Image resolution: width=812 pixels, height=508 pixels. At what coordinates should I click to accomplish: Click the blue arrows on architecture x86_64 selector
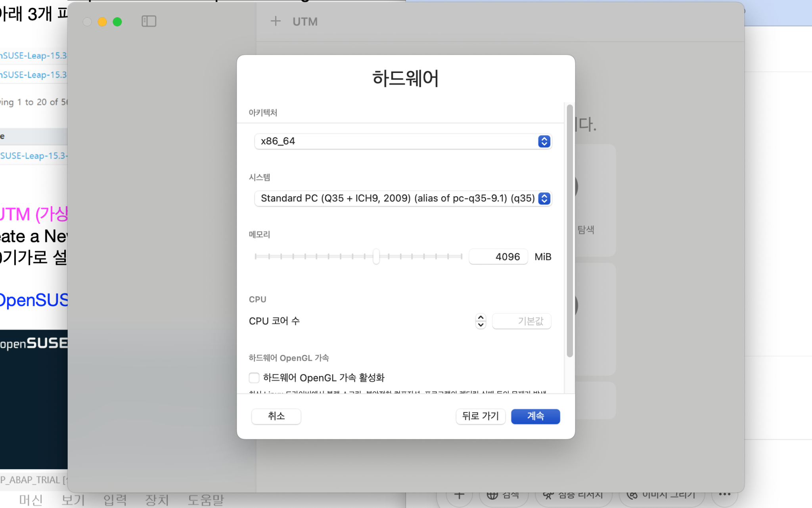pyautogui.click(x=544, y=141)
